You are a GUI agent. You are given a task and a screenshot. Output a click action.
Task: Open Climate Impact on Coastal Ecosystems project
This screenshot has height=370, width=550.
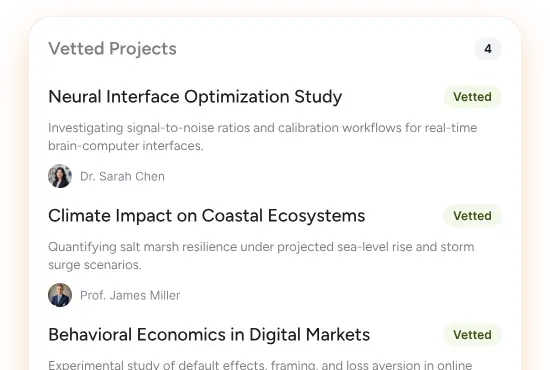207,216
